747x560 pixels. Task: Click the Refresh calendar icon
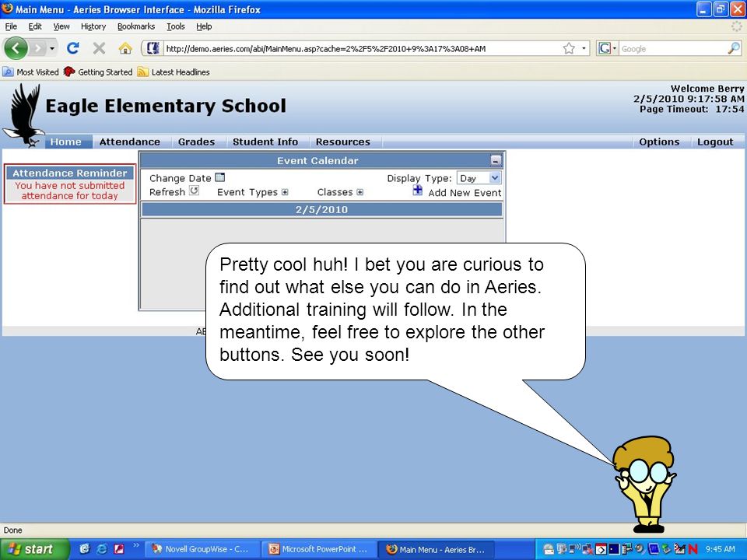194,191
